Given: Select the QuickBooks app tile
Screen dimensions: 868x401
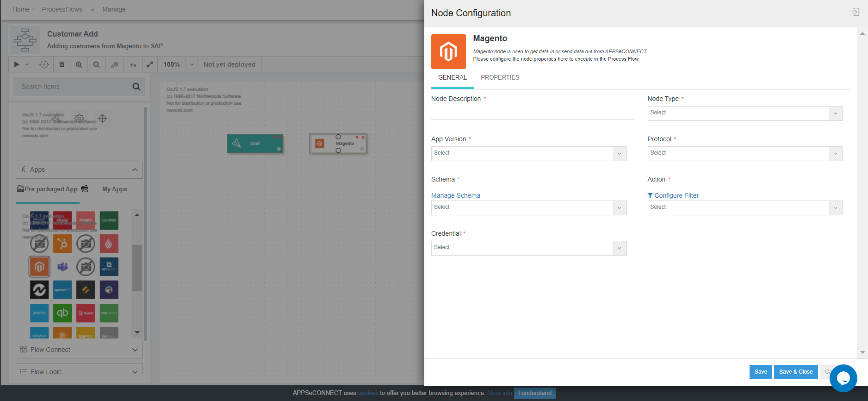Looking at the screenshot, I should 62,313.
